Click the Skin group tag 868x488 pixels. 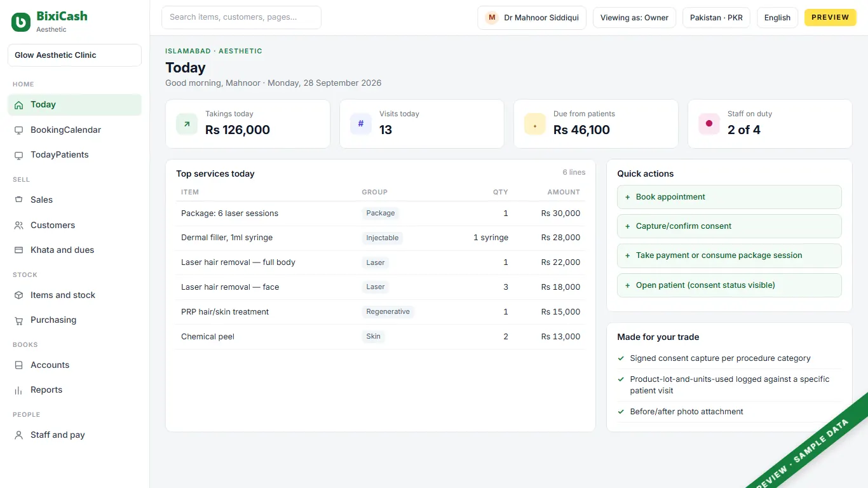374,337
